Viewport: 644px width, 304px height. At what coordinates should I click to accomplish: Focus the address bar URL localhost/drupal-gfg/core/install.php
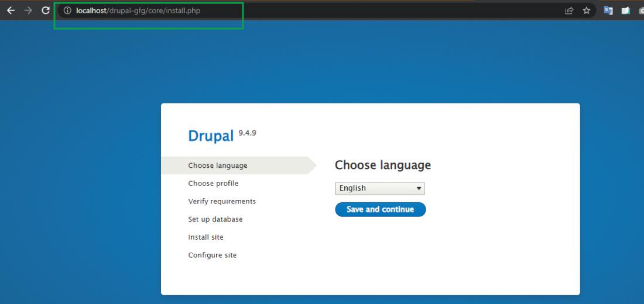click(x=138, y=11)
